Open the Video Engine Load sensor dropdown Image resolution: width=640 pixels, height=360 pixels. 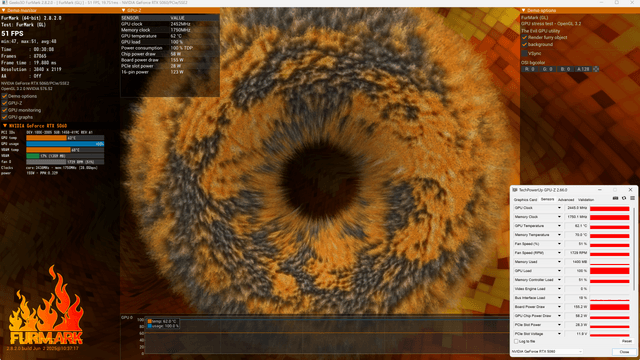(559, 289)
